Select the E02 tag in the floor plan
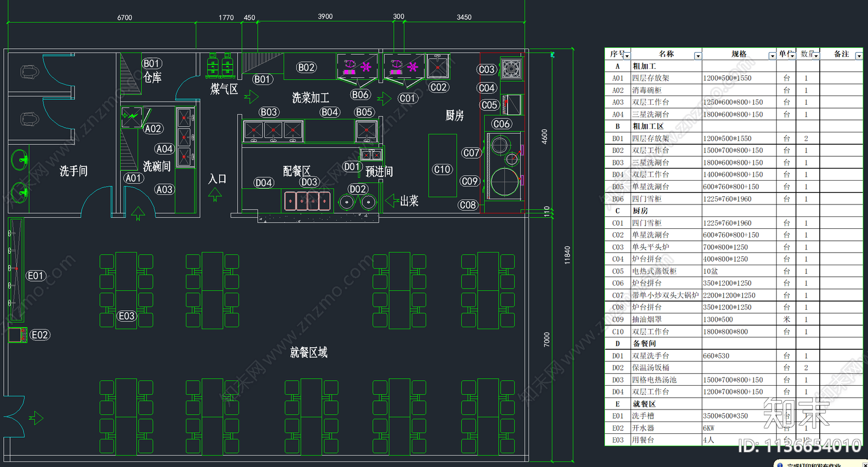 coord(40,335)
